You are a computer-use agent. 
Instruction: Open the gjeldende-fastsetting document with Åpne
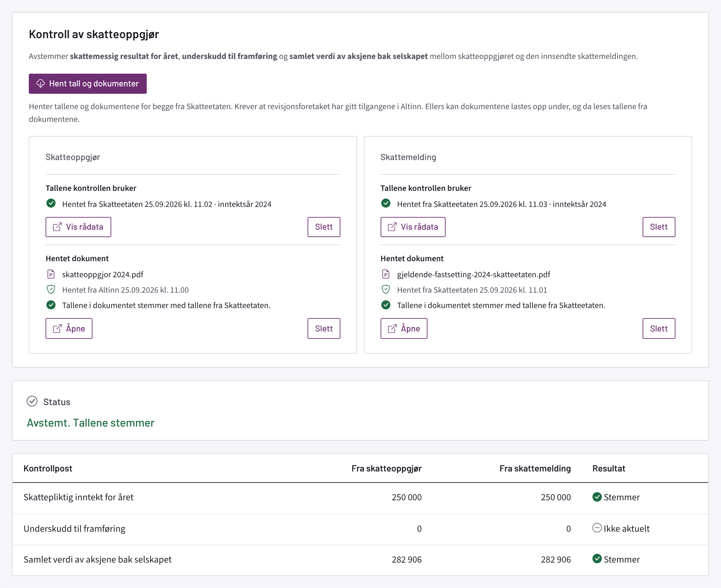point(403,328)
